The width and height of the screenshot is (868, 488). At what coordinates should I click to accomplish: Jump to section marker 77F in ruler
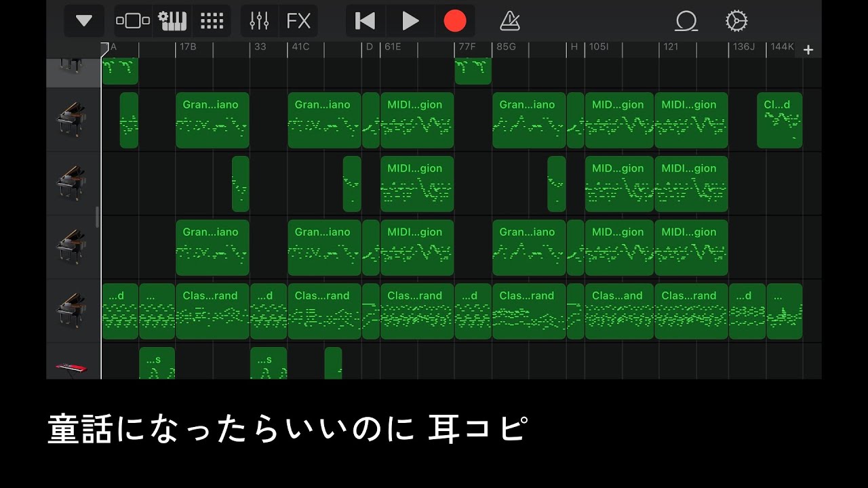467,47
